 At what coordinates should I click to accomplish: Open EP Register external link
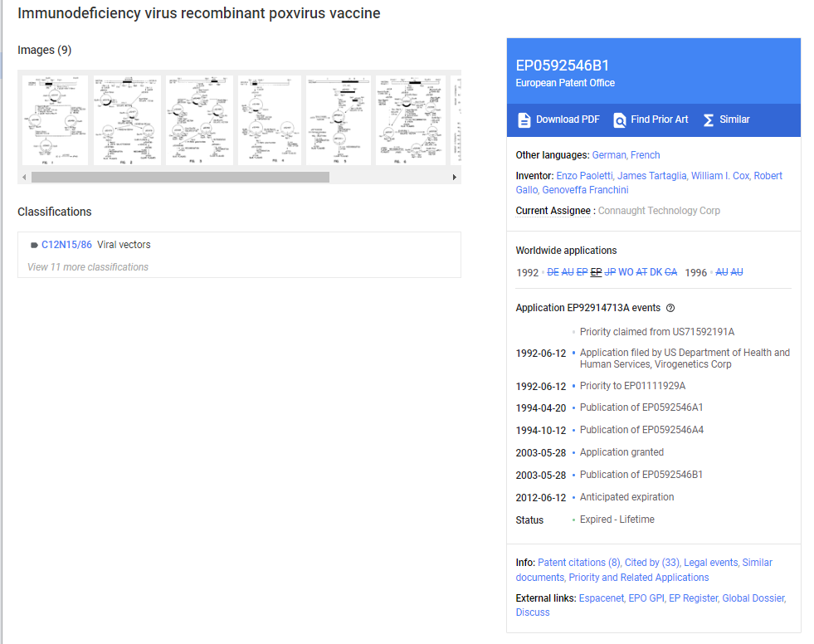[x=693, y=598]
